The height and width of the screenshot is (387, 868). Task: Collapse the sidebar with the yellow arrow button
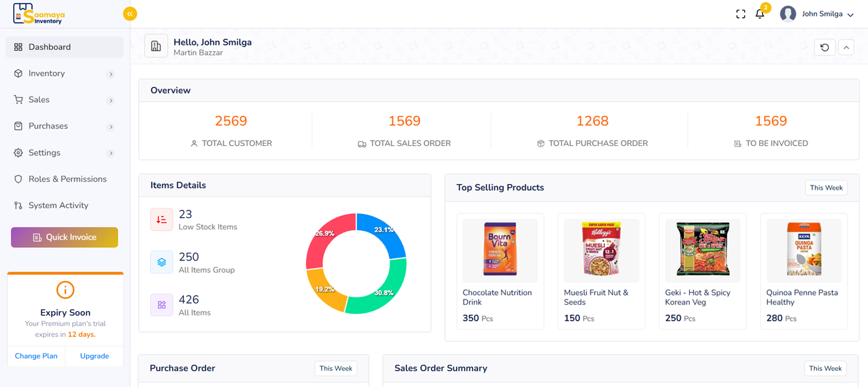click(130, 14)
